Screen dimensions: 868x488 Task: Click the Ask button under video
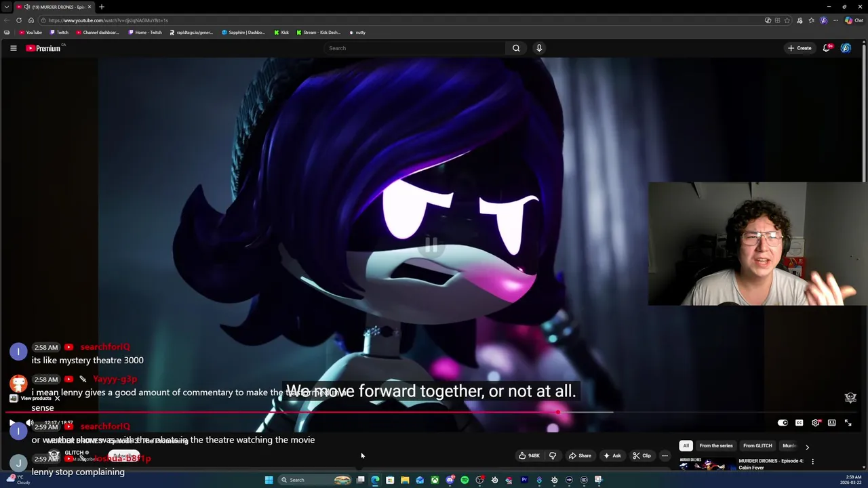point(612,455)
